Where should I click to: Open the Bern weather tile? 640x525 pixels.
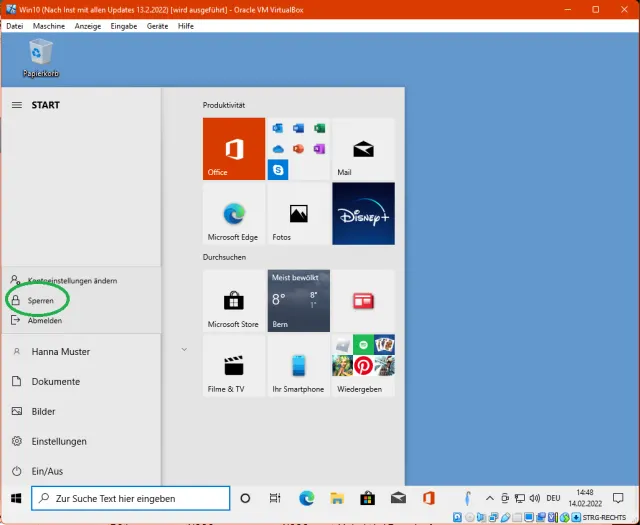click(298, 301)
